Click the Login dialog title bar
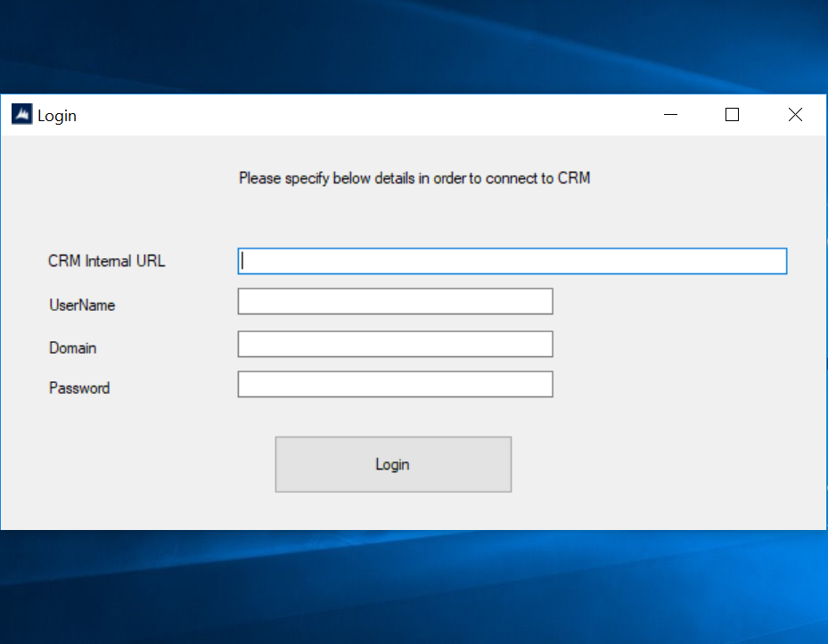Image resolution: width=828 pixels, height=644 pixels. [x=357, y=114]
